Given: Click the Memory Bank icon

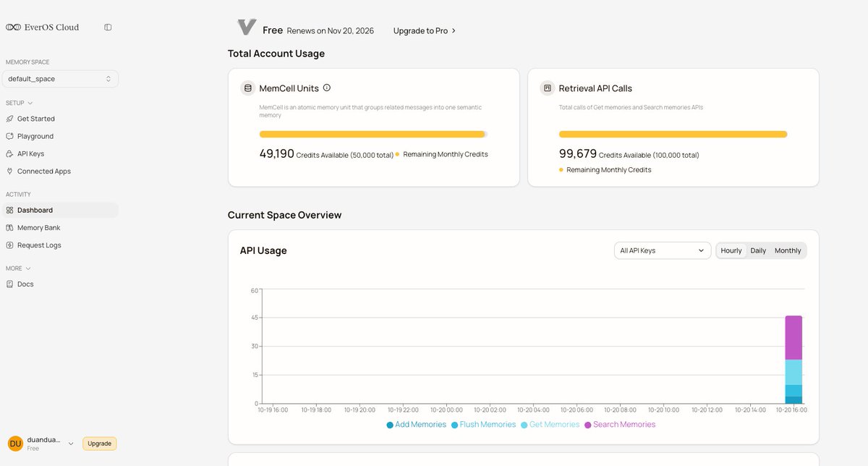Looking at the screenshot, I should tap(9, 228).
